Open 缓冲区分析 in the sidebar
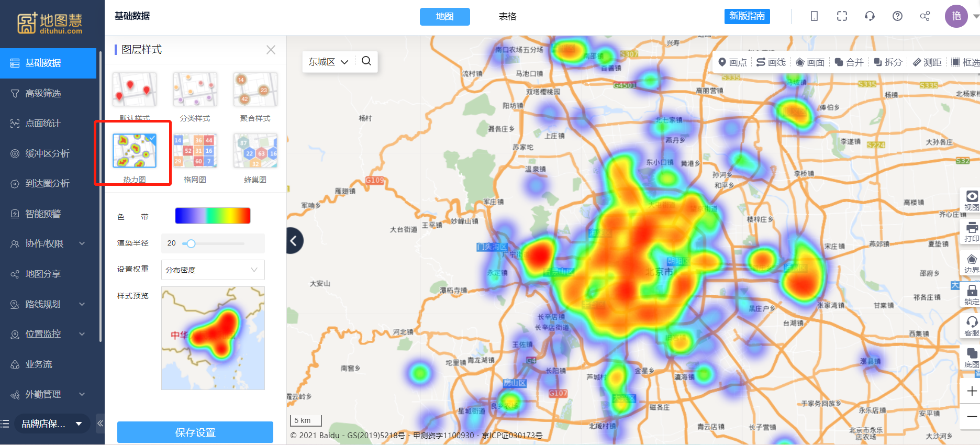This screenshot has height=445, width=980. (47, 153)
